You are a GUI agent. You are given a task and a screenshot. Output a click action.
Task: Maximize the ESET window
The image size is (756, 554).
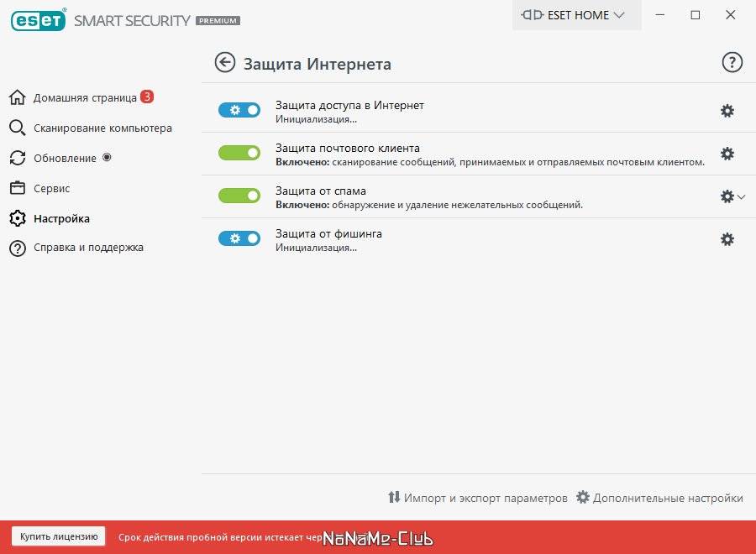pyautogui.click(x=696, y=15)
